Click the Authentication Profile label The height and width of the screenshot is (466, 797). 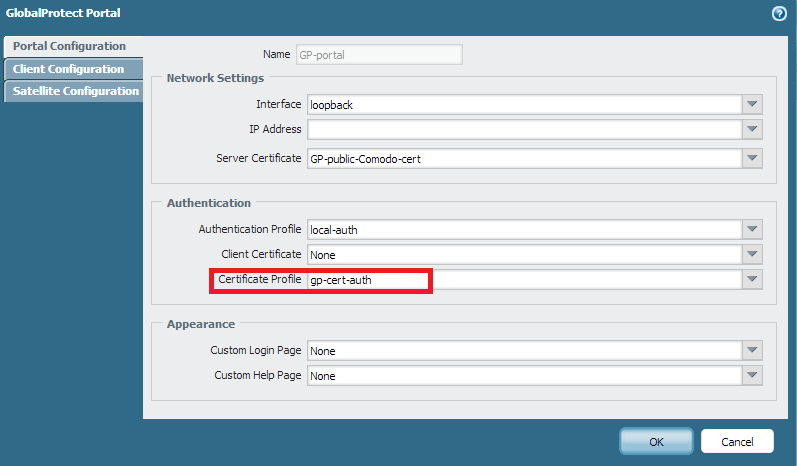250,229
